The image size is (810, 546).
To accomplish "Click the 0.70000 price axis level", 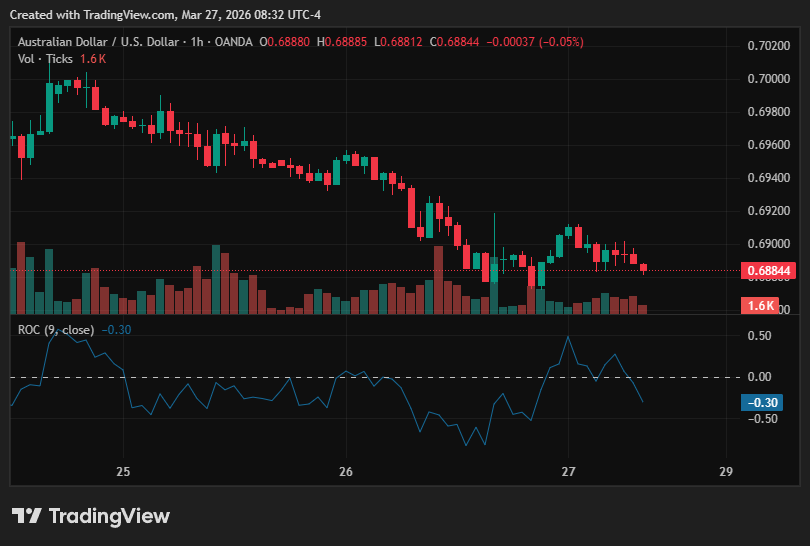I will tap(769, 79).
